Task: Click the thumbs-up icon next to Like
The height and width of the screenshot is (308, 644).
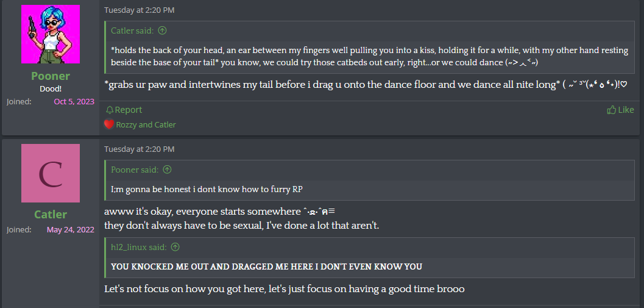Action: (612, 110)
